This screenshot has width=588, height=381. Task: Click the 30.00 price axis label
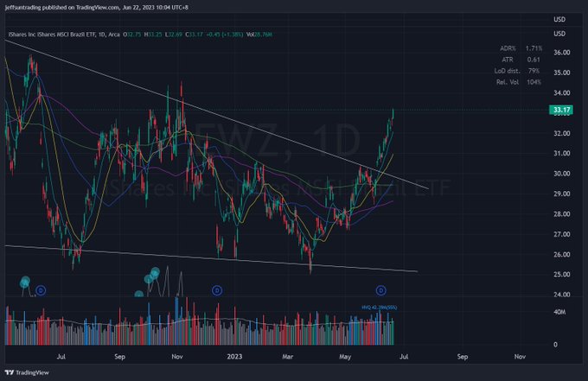click(x=562, y=174)
